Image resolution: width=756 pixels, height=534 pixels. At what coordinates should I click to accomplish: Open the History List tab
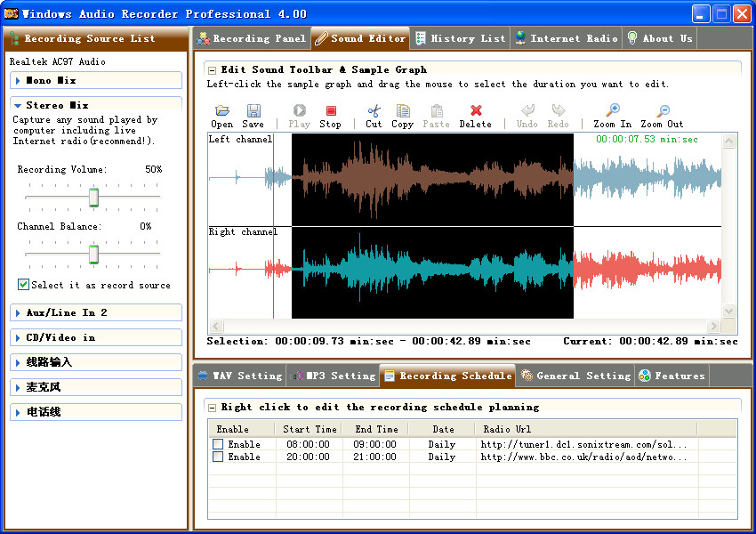point(461,38)
